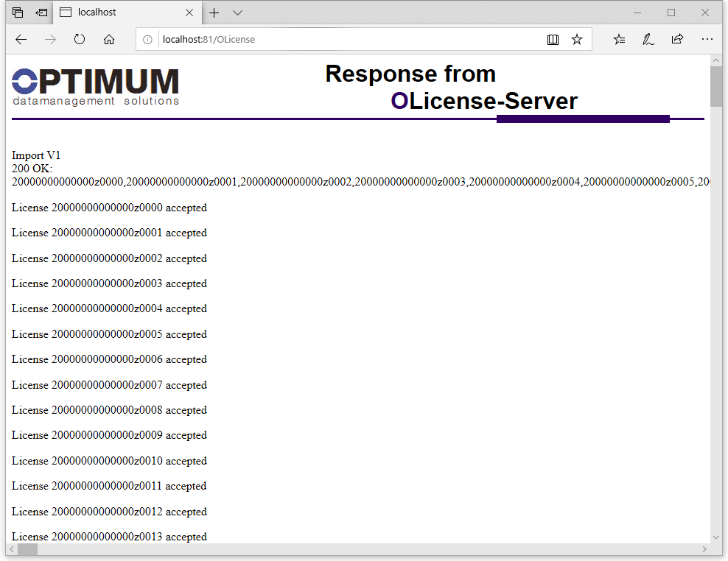Viewport: 728px width, 561px height.
Task: Click the horizontal scrollbar thumb
Action: point(27,549)
